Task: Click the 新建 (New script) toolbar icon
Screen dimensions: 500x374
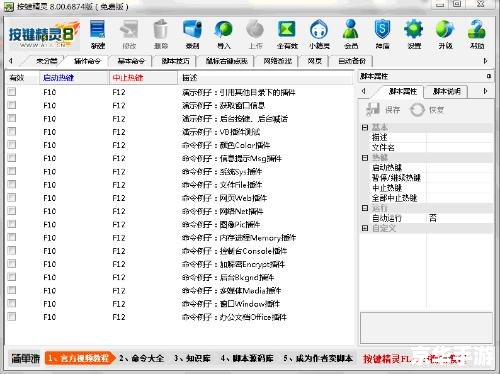Action: 98,34
